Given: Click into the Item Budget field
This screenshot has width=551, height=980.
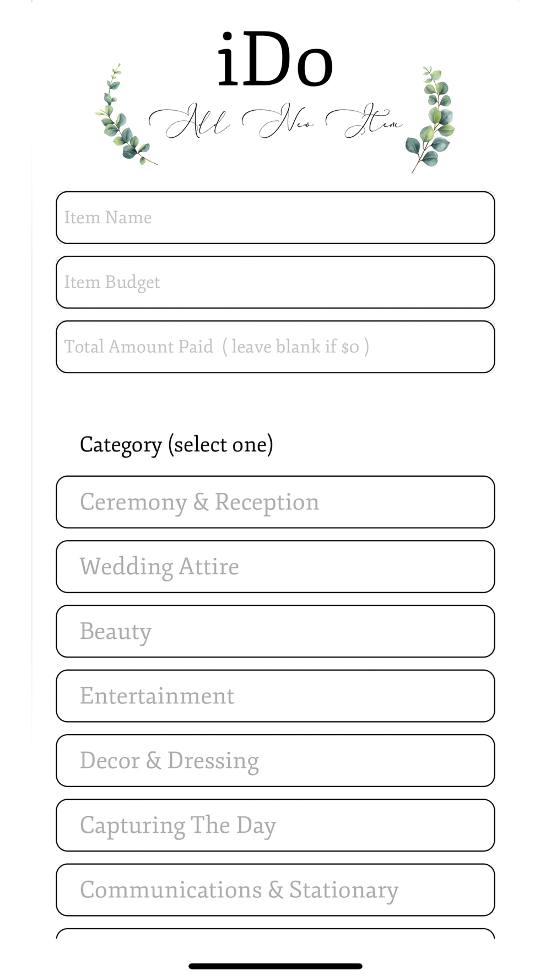Looking at the screenshot, I should coord(275,282).
